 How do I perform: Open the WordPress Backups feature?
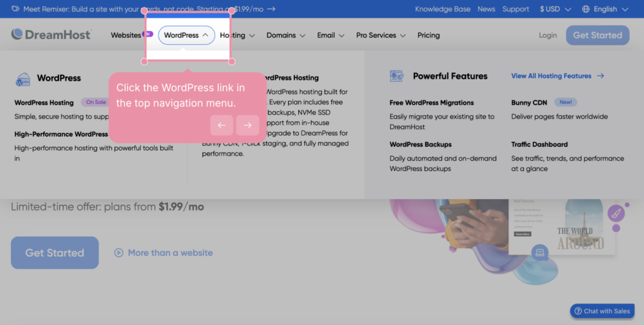pos(421,144)
